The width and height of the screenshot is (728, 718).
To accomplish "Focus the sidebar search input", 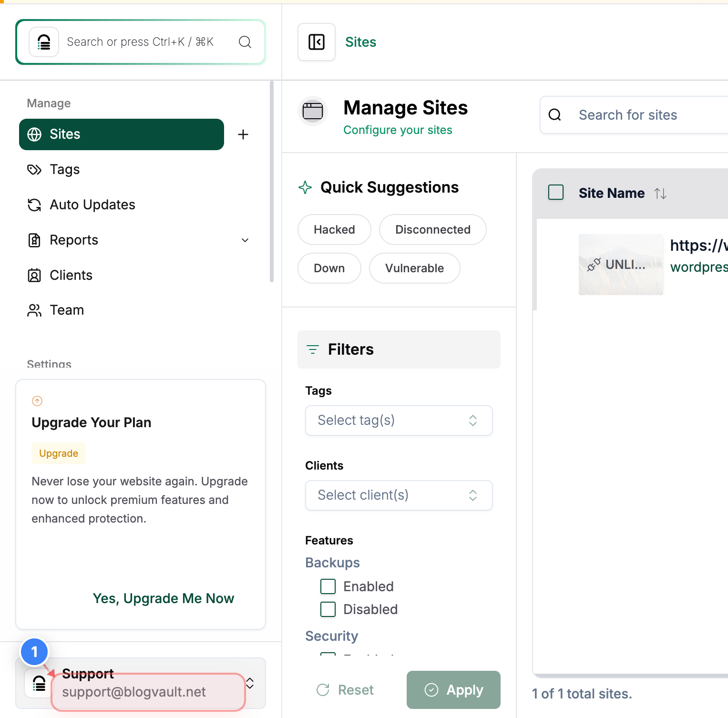I will pyautogui.click(x=140, y=42).
